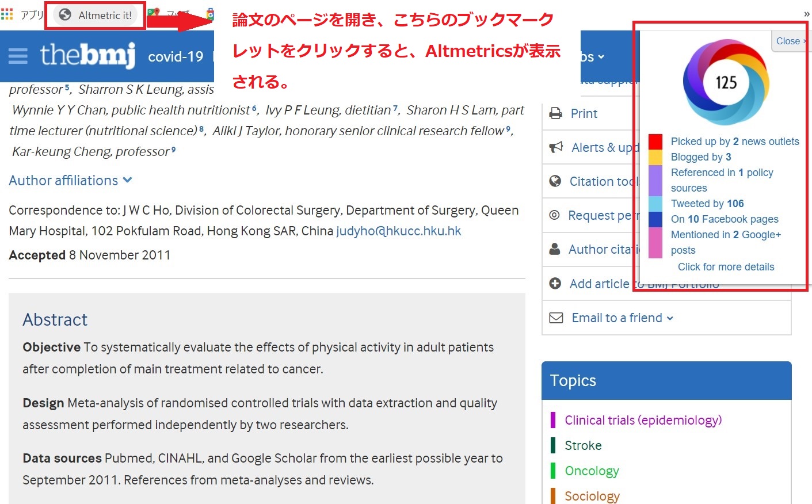Open the Clinical trials (epidemiology) topic
The height and width of the screenshot is (504, 812).
[643, 420]
